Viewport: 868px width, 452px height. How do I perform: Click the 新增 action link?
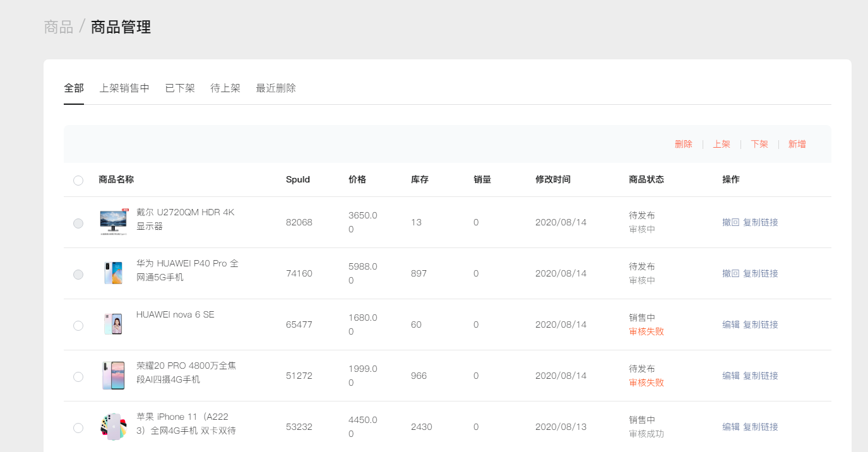[797, 144]
